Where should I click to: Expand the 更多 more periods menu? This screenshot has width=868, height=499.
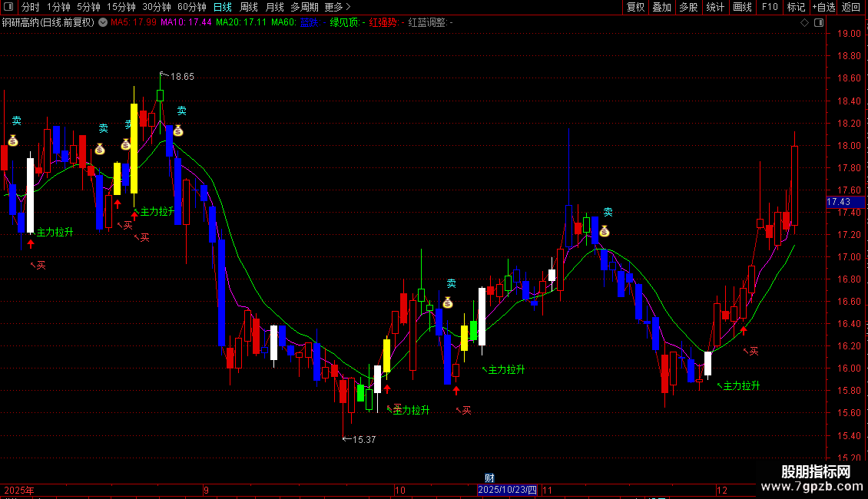pyautogui.click(x=338, y=7)
